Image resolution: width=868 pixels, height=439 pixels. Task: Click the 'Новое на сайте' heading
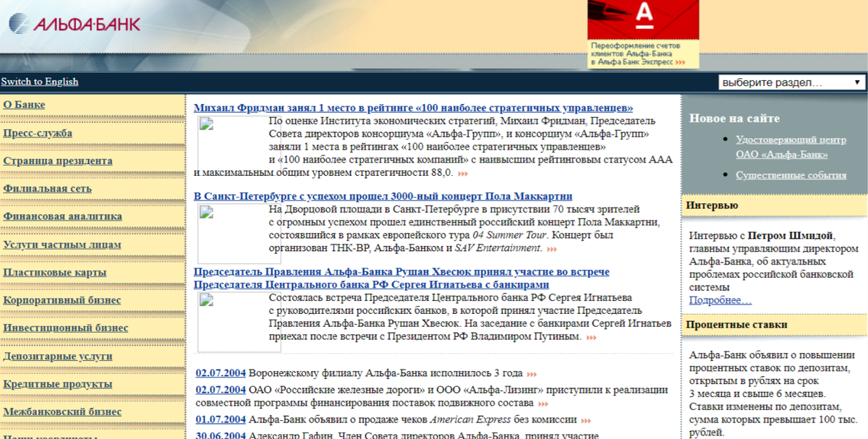click(x=734, y=118)
